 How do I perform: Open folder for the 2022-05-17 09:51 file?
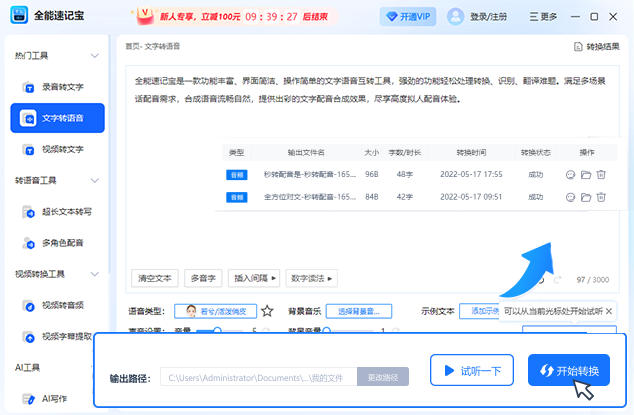click(586, 197)
